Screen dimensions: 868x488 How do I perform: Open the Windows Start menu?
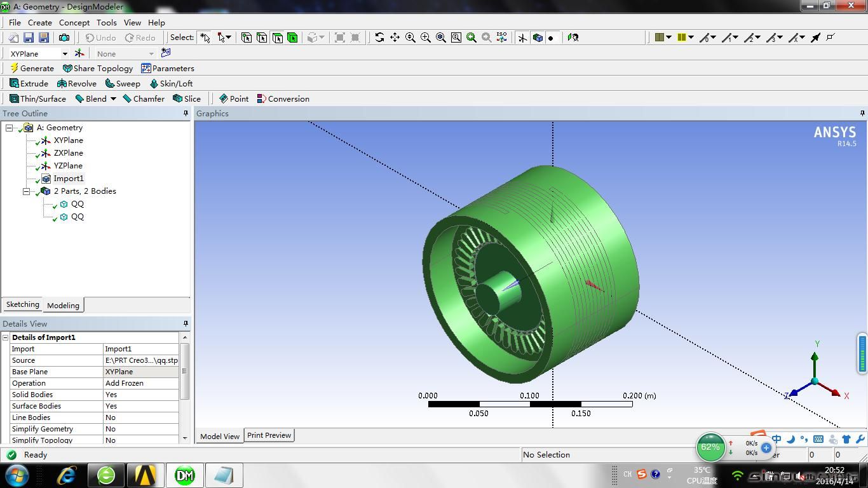click(17, 475)
